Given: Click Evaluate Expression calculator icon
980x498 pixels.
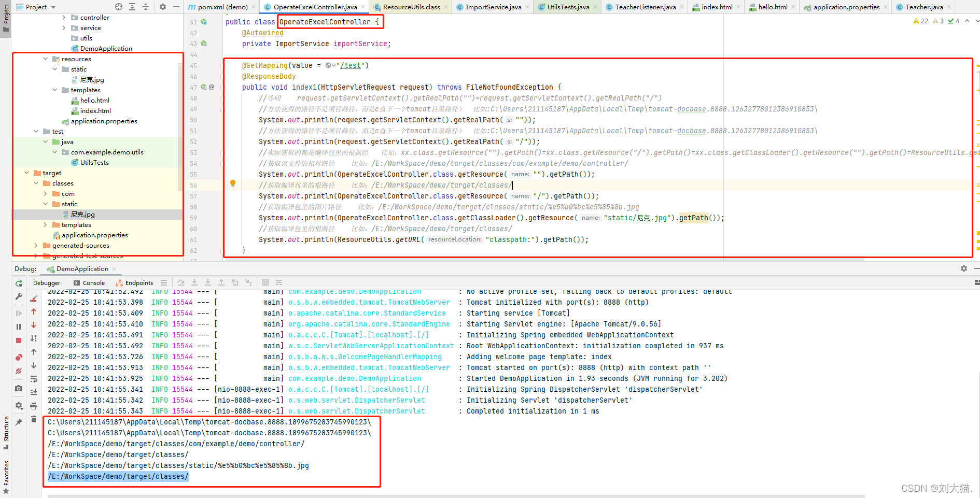Looking at the screenshot, I should [x=265, y=282].
